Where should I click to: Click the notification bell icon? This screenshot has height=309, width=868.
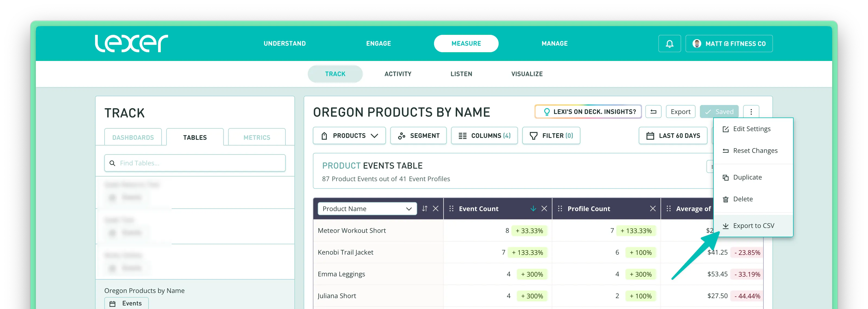(x=669, y=44)
